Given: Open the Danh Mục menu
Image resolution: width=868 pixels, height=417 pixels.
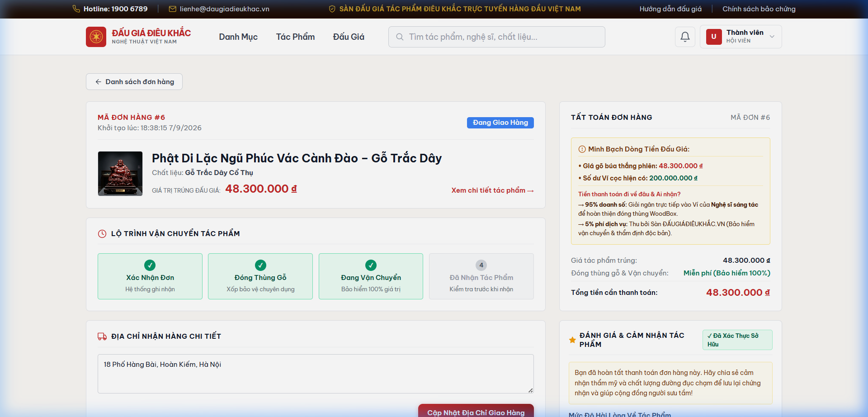Looking at the screenshot, I should [238, 37].
